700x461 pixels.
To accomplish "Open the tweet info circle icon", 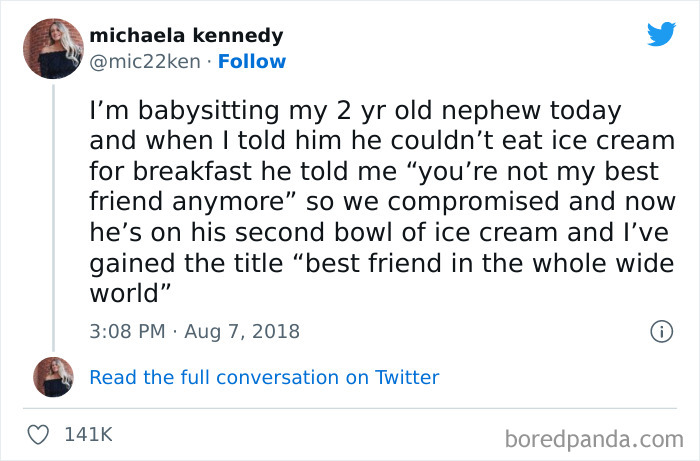I will (x=660, y=331).
